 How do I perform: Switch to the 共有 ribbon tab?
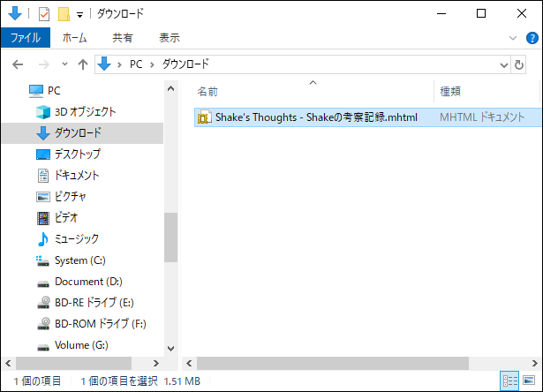click(x=123, y=37)
